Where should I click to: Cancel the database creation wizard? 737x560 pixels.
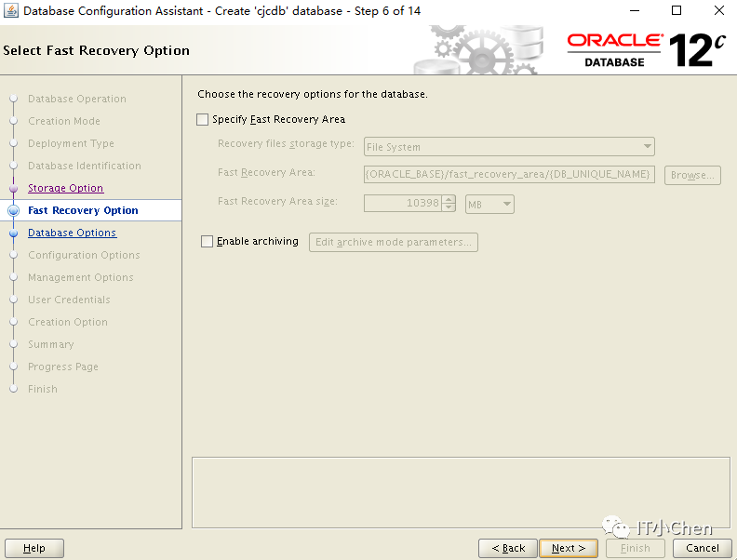(x=703, y=548)
